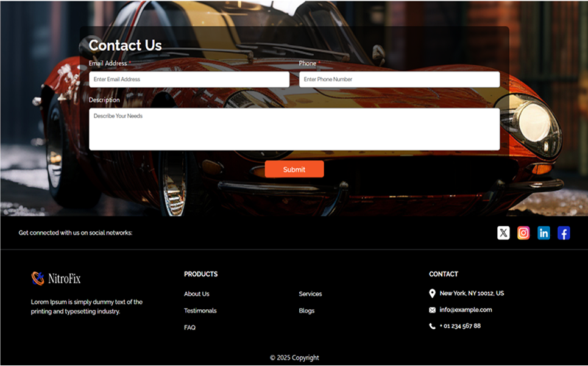
Task: Click the info@example.com email address
Action: point(466,310)
